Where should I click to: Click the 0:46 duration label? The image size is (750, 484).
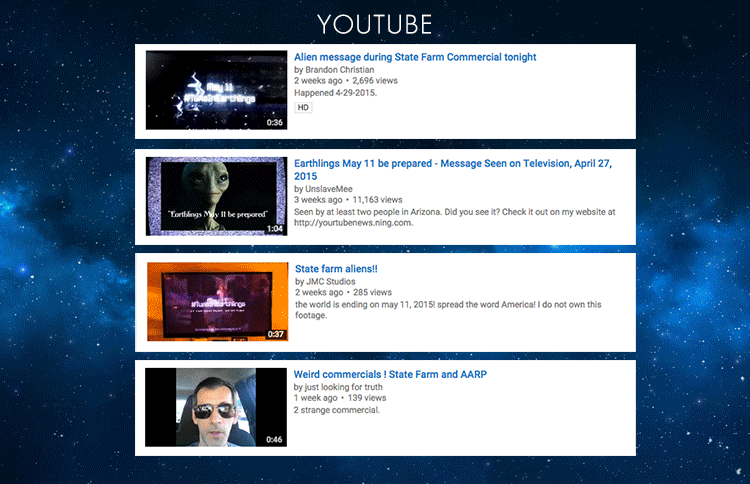(274, 440)
